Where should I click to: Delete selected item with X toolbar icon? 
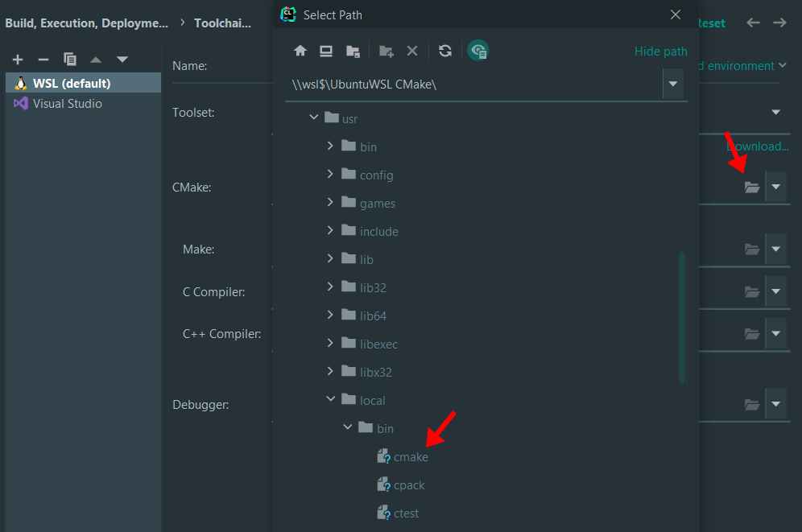coord(412,51)
